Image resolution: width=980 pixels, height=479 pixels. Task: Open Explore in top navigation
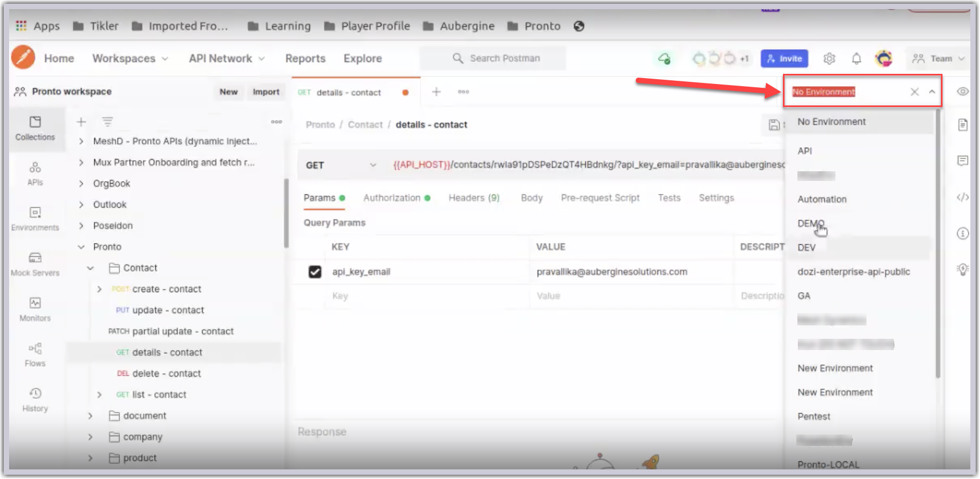(x=363, y=58)
